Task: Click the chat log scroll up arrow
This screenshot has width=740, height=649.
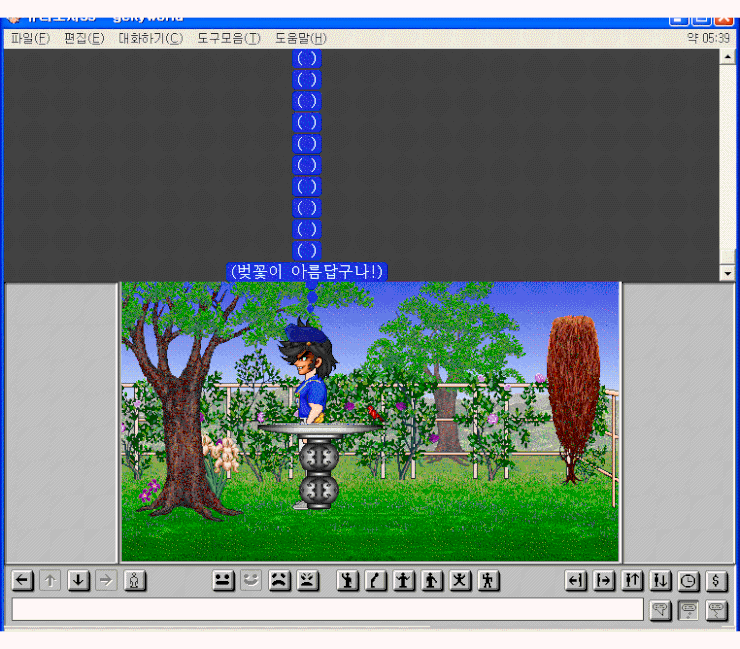Action: pyautogui.click(x=727, y=57)
